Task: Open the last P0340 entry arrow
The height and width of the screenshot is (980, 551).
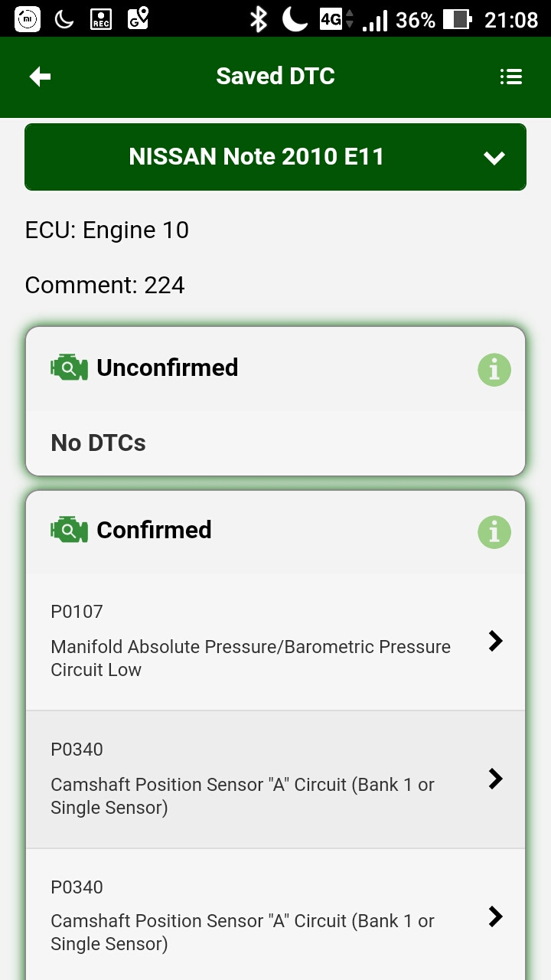Action: pos(496,916)
